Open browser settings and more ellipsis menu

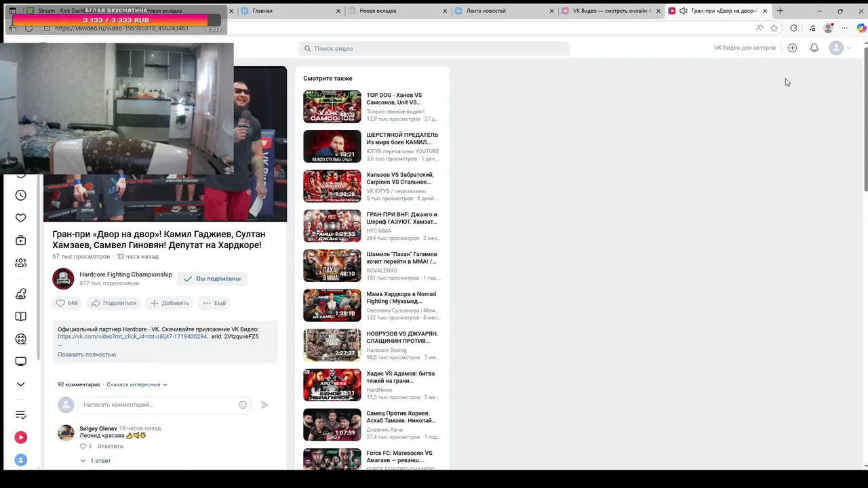[x=844, y=28]
